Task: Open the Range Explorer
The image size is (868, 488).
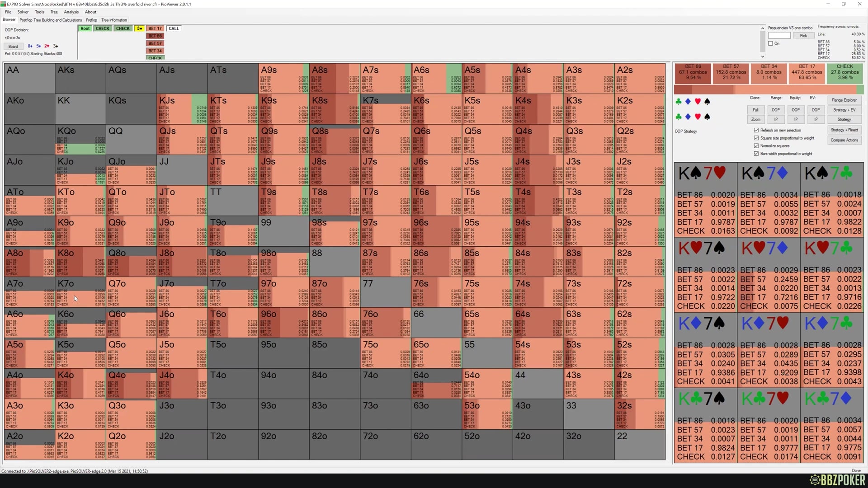Action: point(844,100)
